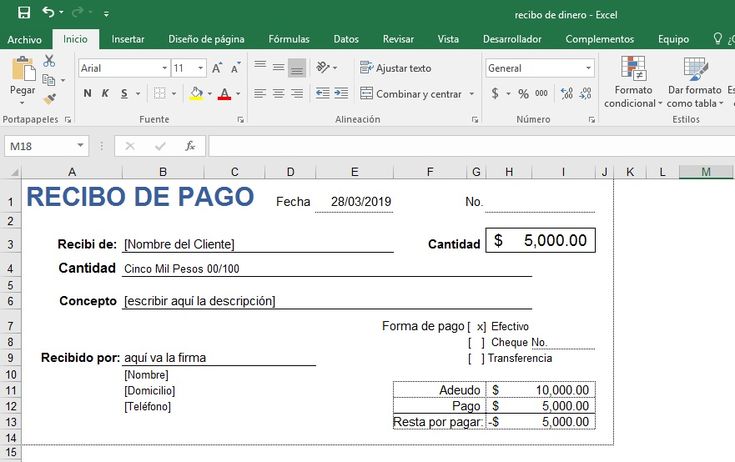Viewport: 735px width, 462px height.
Task: Click the text orientation icon
Action: (322, 67)
